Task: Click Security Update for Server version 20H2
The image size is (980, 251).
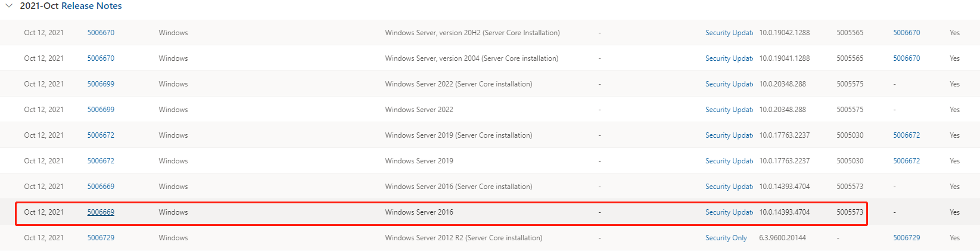Action: tap(729, 33)
